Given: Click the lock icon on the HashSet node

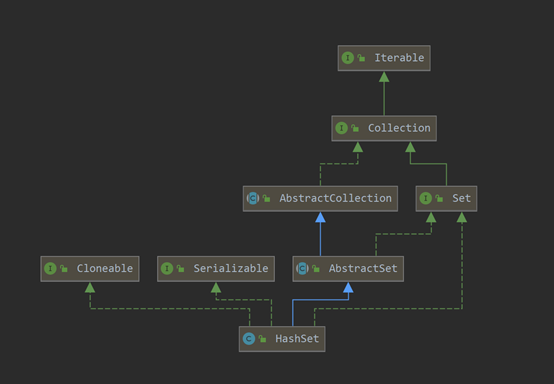Looking at the screenshot, I should 262,339.
